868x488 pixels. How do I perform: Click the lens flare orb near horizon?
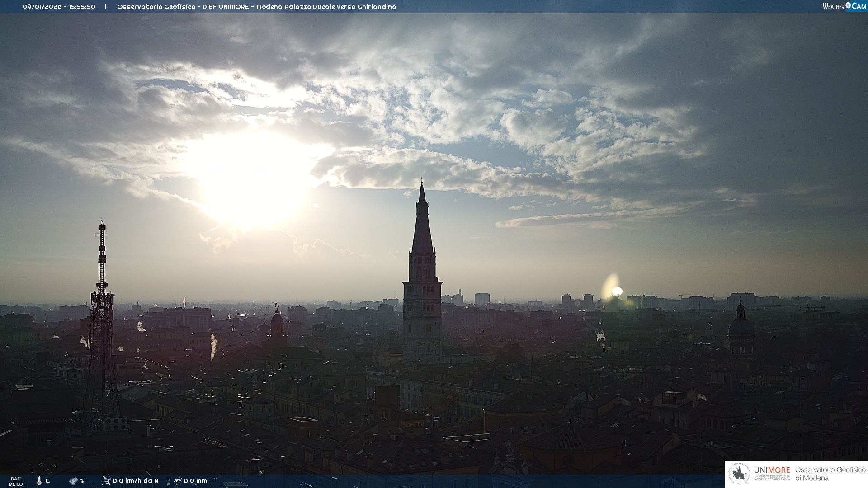tap(617, 291)
